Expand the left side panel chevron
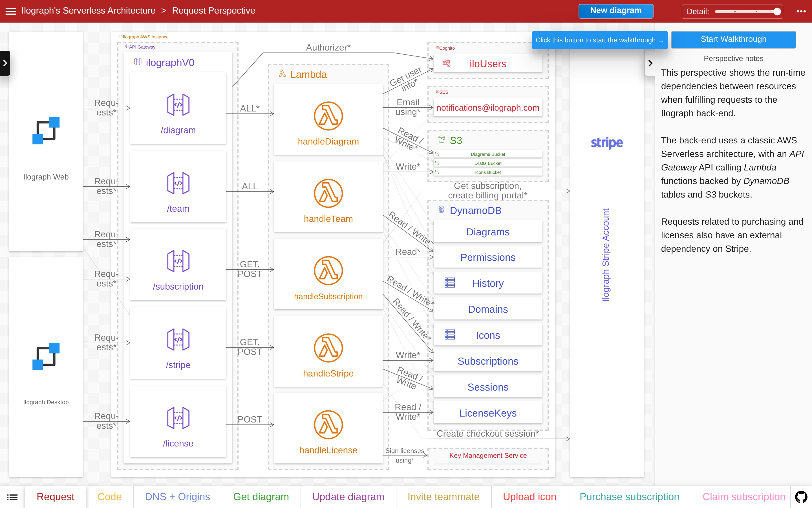This screenshot has height=508, width=812. [x=5, y=63]
